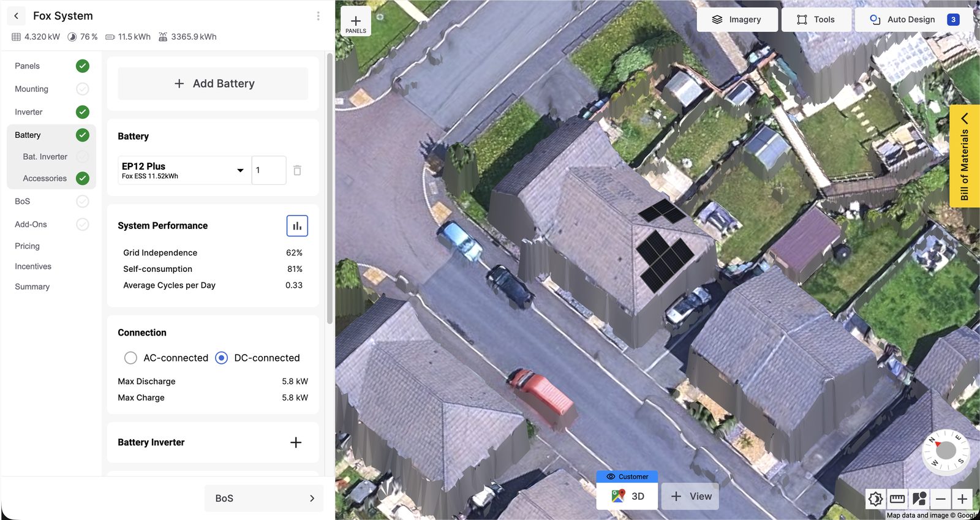Click the BoS status check circle
Image resolution: width=980 pixels, height=520 pixels.
click(x=83, y=201)
